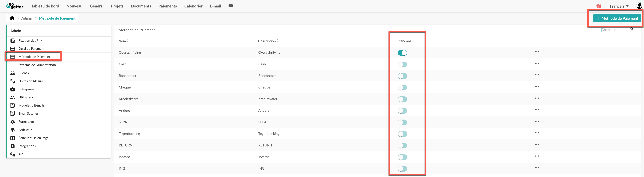The height and width of the screenshot is (177, 644).
Task: Open the three-dot menu for Cheque
Action: [537, 87]
